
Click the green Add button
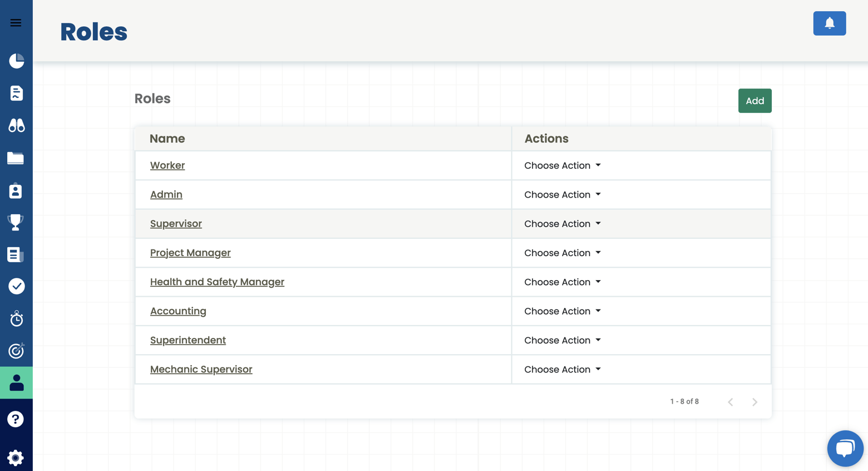pos(754,101)
